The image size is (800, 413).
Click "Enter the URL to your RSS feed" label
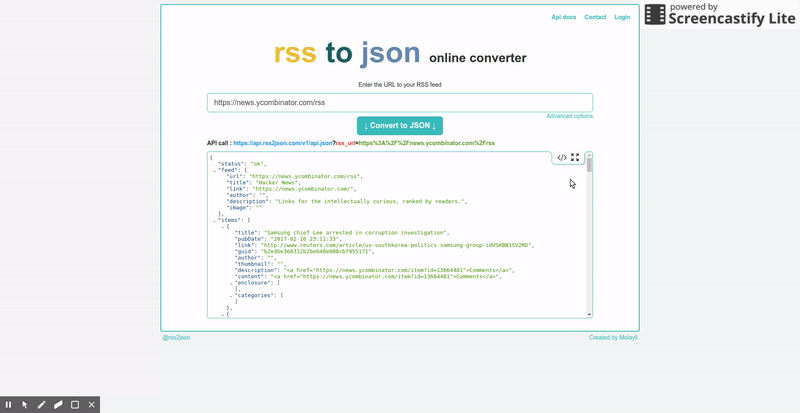(400, 85)
